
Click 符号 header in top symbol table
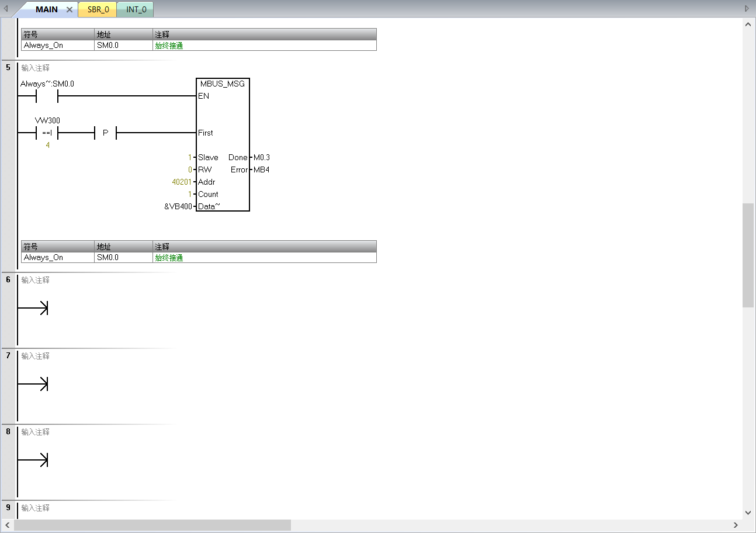pos(58,34)
